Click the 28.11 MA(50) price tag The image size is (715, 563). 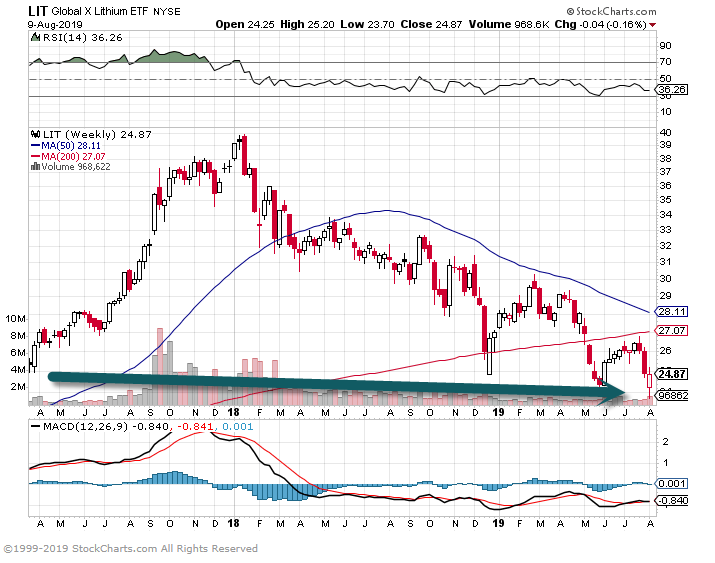pyautogui.click(x=672, y=312)
